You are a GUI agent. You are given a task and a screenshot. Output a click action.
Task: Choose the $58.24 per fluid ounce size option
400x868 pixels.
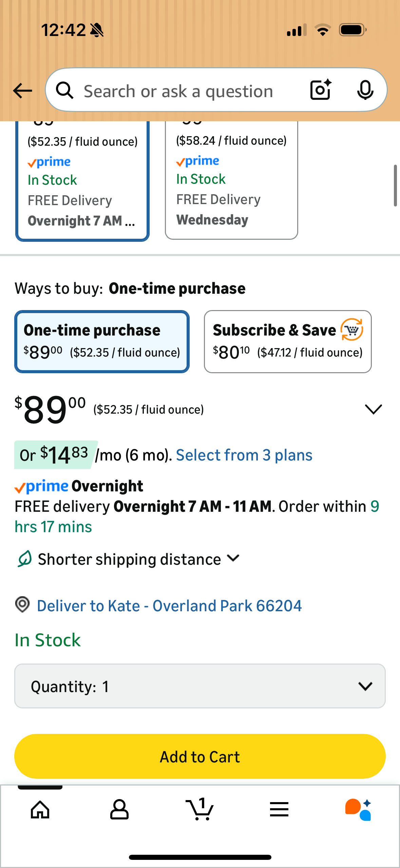(x=231, y=180)
